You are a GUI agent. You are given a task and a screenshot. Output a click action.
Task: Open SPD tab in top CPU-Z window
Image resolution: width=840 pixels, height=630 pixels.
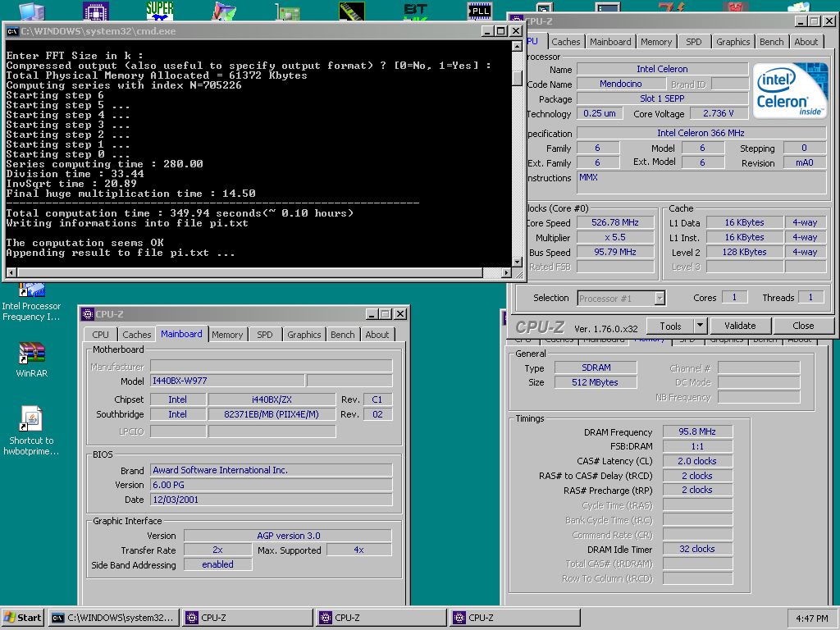tap(694, 42)
